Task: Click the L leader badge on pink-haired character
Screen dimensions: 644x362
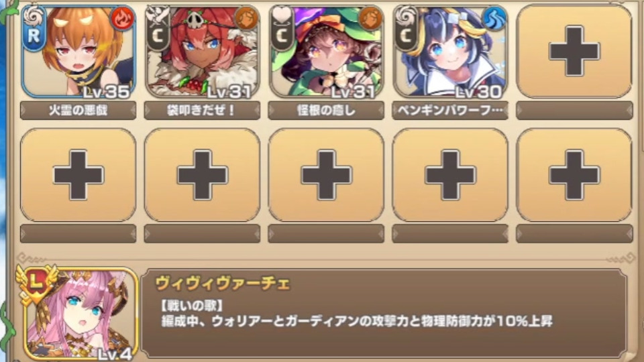Action: (x=36, y=282)
